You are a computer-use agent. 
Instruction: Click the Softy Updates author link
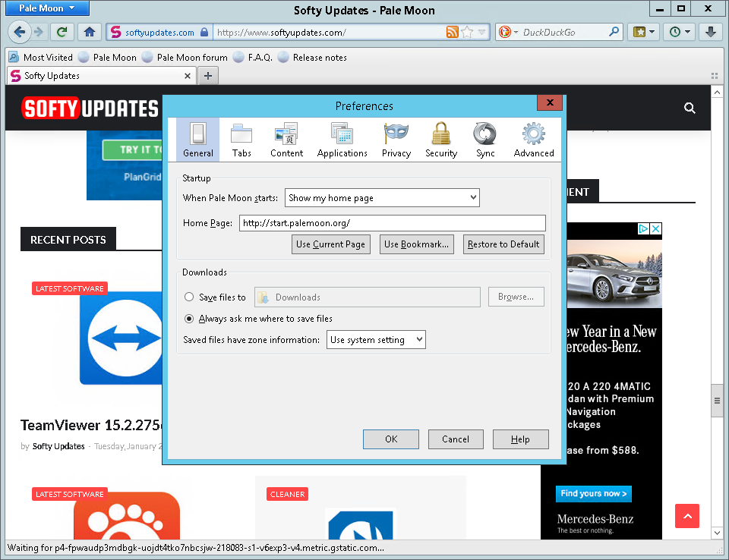pos(58,446)
